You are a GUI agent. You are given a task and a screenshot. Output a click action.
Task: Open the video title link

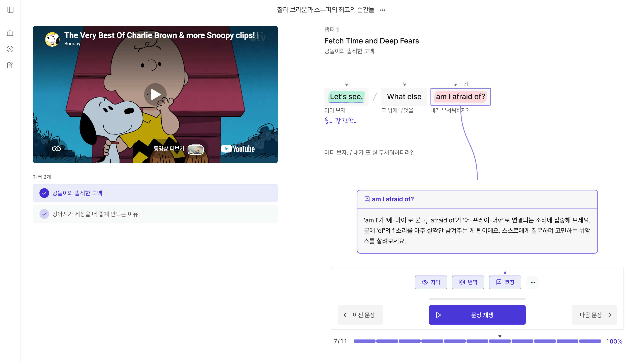pos(160,35)
